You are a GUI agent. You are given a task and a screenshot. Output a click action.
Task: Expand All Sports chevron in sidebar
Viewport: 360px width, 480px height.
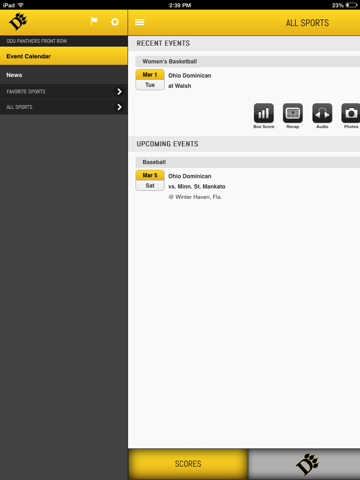[x=119, y=107]
